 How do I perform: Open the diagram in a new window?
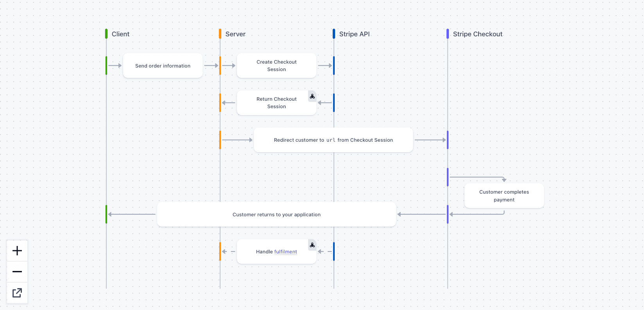point(17,293)
